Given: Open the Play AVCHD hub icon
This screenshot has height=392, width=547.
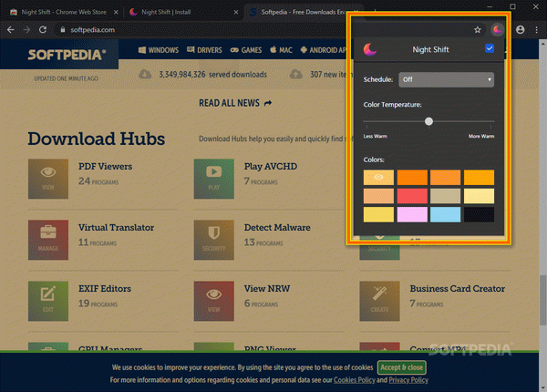Looking at the screenshot, I should (214, 179).
